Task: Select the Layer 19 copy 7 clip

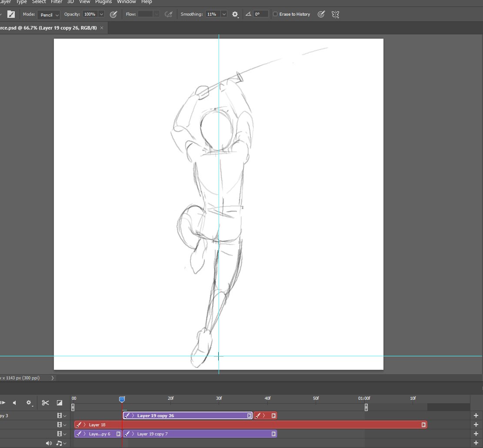Action: pyautogui.click(x=200, y=434)
